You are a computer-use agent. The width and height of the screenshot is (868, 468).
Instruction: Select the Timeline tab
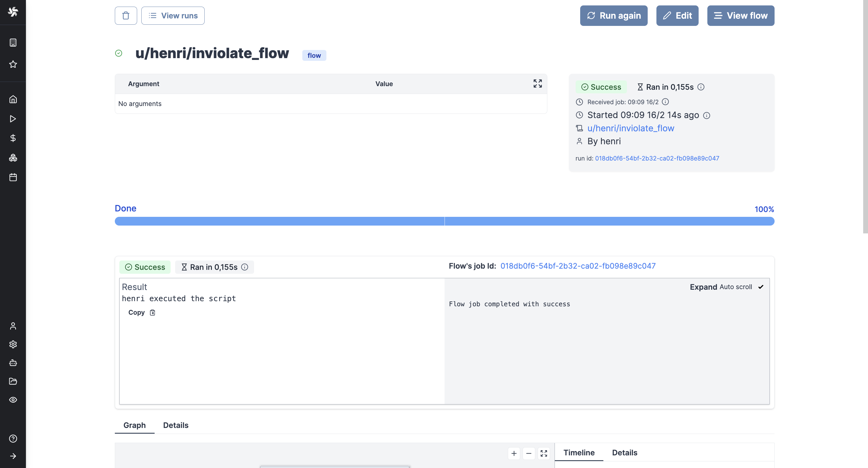pos(579,453)
